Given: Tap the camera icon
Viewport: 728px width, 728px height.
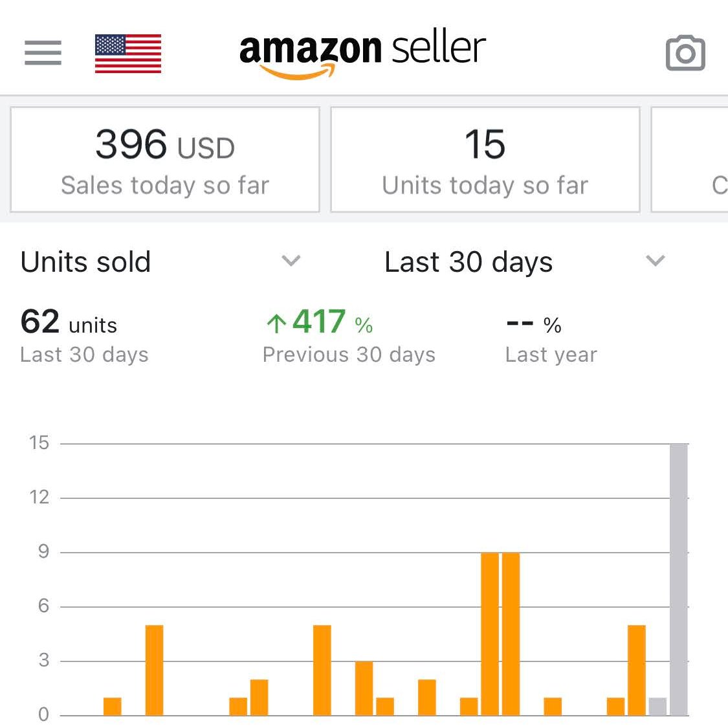Looking at the screenshot, I should click(x=685, y=53).
